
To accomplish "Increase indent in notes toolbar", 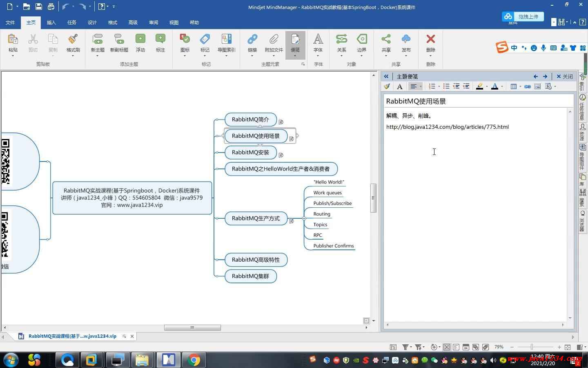I will 466,86.
